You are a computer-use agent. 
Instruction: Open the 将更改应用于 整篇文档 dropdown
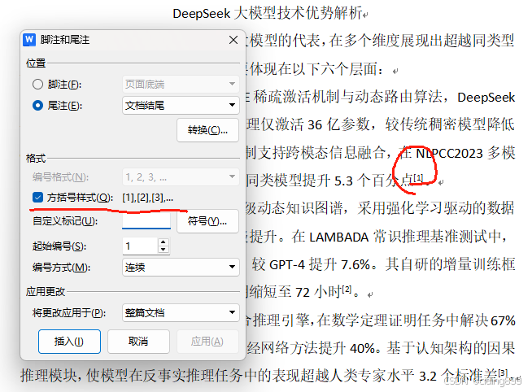(181, 312)
